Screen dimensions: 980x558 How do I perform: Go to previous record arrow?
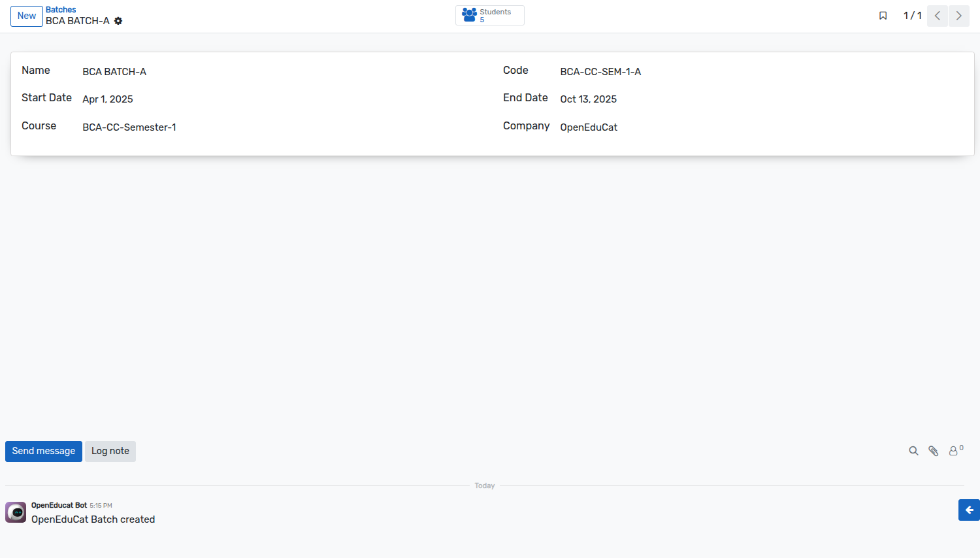(x=938, y=16)
